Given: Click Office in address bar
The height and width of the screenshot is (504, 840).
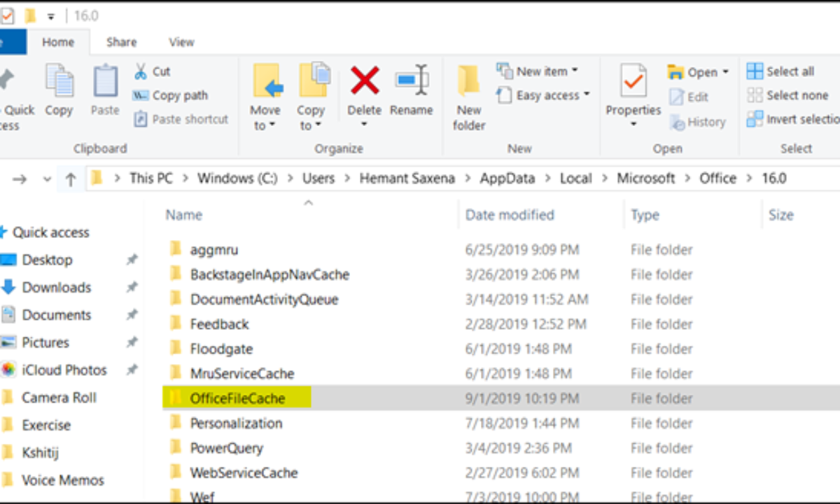Looking at the screenshot, I should point(718,178).
